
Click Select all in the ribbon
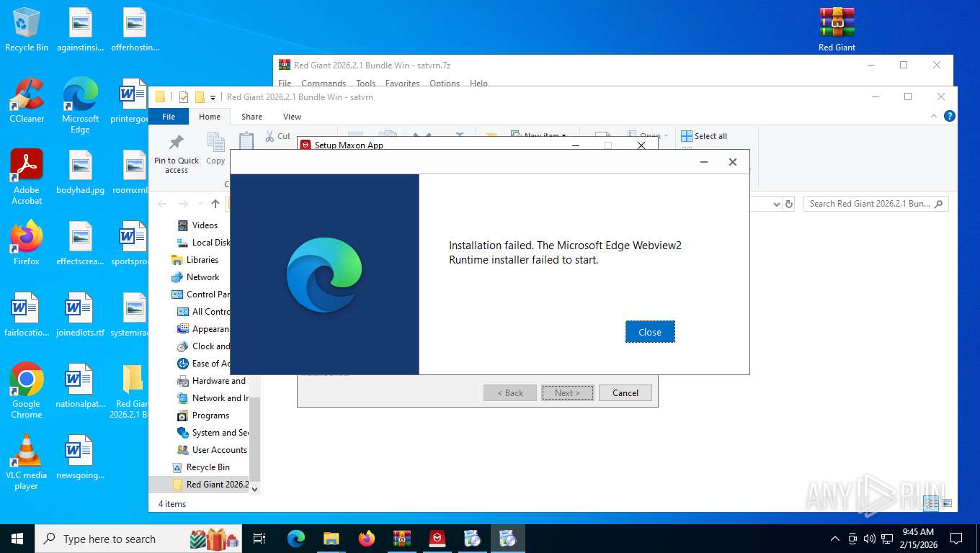coord(704,136)
